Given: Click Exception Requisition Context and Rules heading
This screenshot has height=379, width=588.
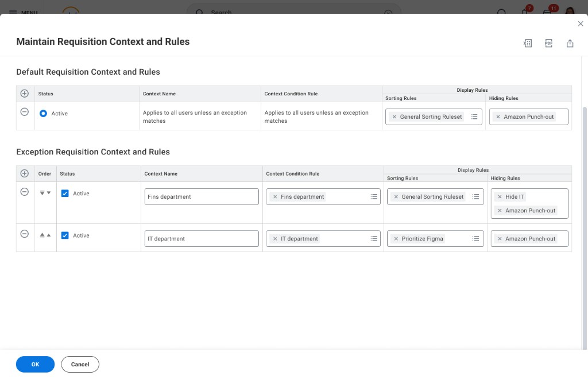Looking at the screenshot, I should click(93, 152).
